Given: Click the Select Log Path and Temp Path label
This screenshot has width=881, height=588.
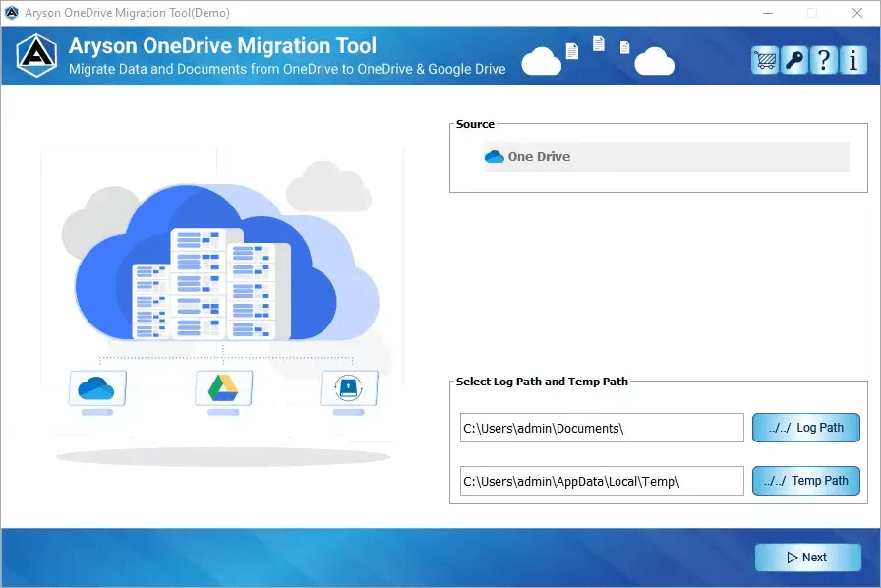Looking at the screenshot, I should (x=542, y=382).
